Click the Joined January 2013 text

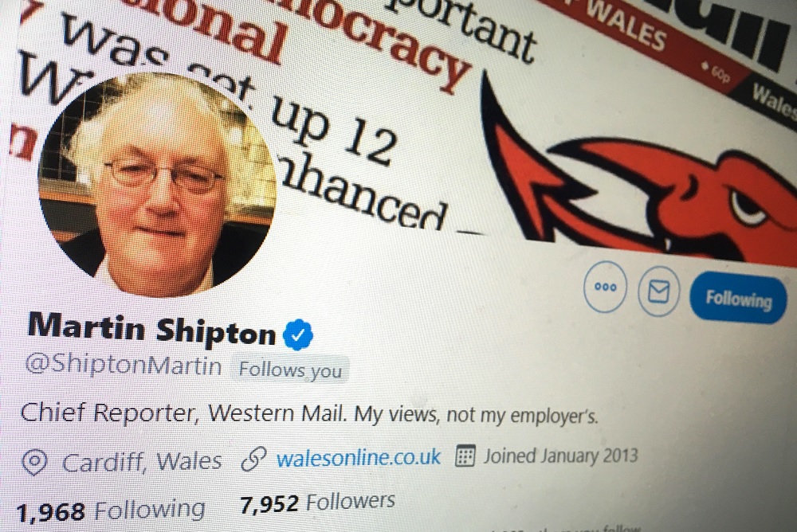click(x=560, y=456)
